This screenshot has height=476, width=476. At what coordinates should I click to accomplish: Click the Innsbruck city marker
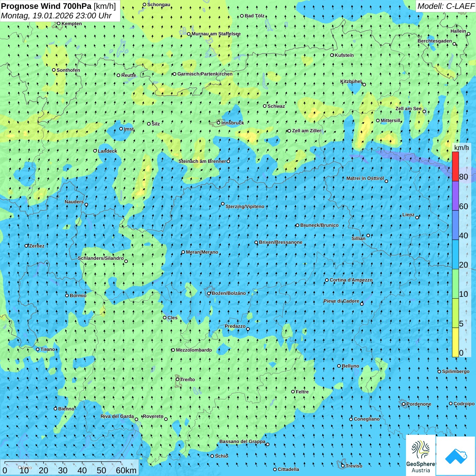[x=219, y=123]
